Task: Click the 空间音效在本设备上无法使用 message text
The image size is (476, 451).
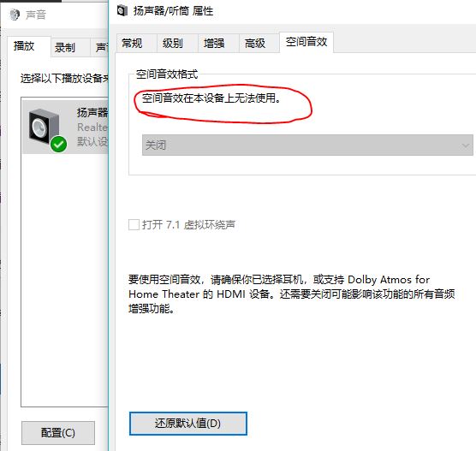Action: click(x=211, y=98)
